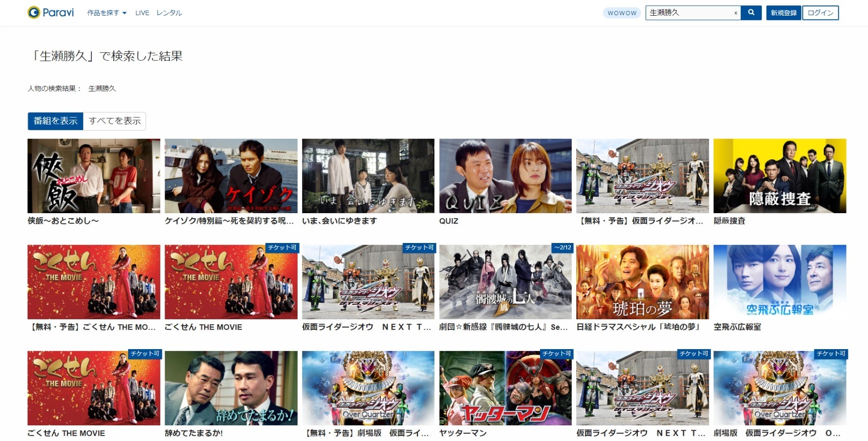This screenshot has width=868, height=441.
Task: Click the QUIZ title text
Action: pyautogui.click(x=449, y=221)
